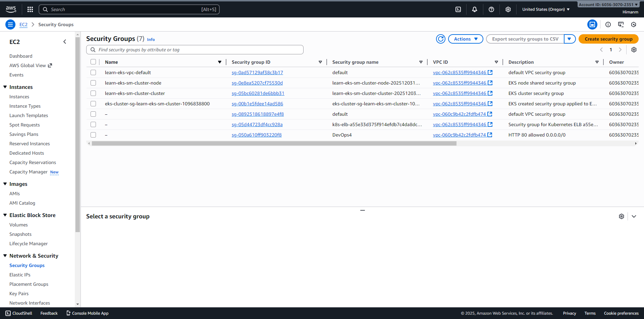Viewport: 644px width, 319px height.
Task: Check the box for the DevOps4 security group
Action: pyautogui.click(x=93, y=135)
